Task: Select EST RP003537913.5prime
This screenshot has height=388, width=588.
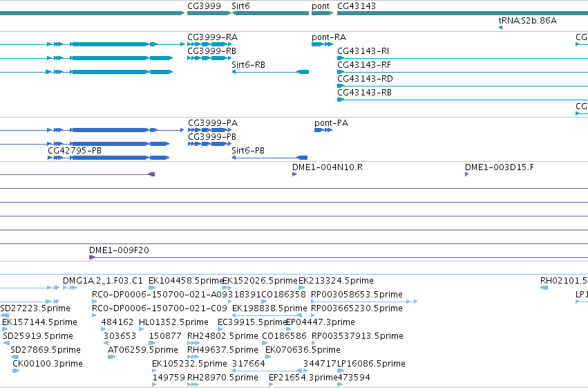Action: pyautogui.click(x=357, y=336)
